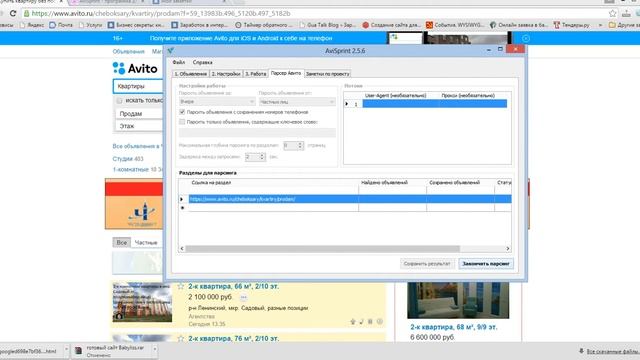Open the html download item options arrow
This screenshot has width=640, height=360.
coord(66,350)
